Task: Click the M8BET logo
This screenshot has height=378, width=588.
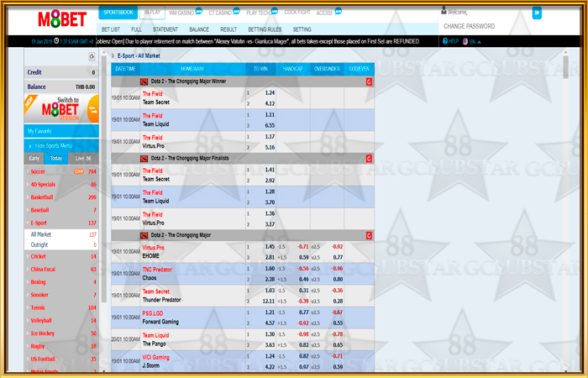Action: 62,19
